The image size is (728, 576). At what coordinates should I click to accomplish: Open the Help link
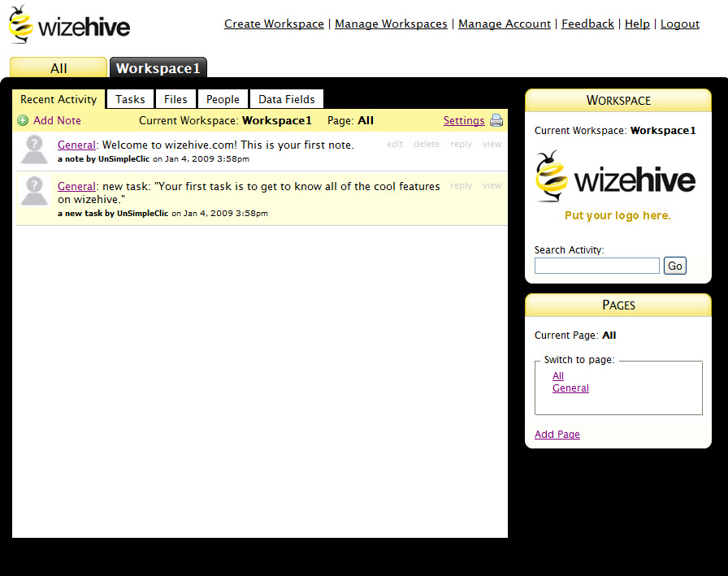[637, 24]
